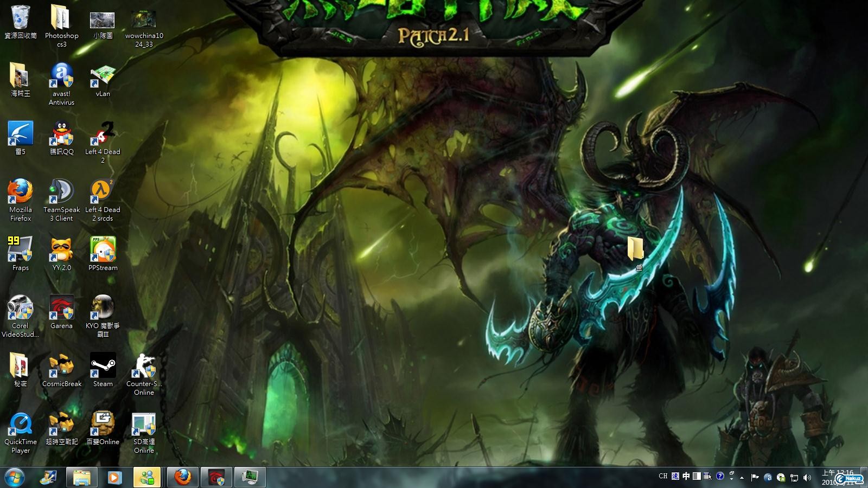Click the avast! tray icon

coord(768,478)
